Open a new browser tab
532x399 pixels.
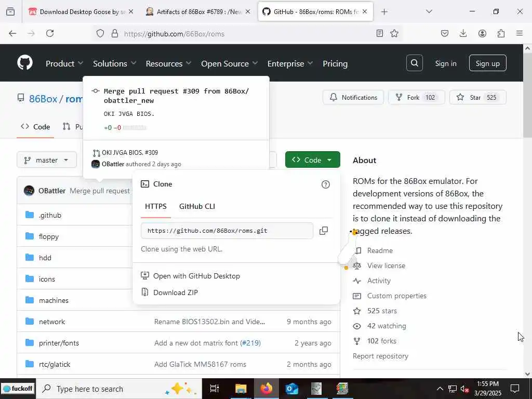[x=384, y=11]
